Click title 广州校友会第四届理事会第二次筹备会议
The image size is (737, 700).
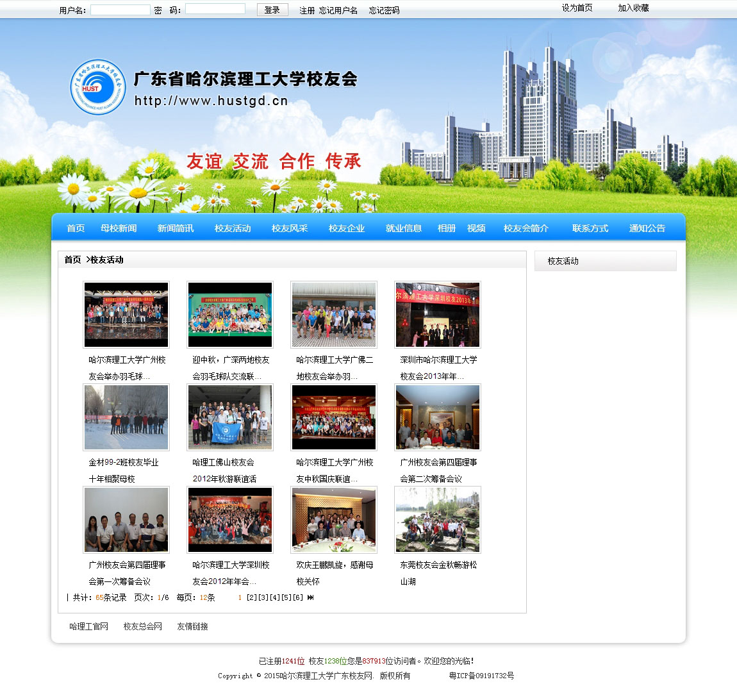(x=438, y=471)
